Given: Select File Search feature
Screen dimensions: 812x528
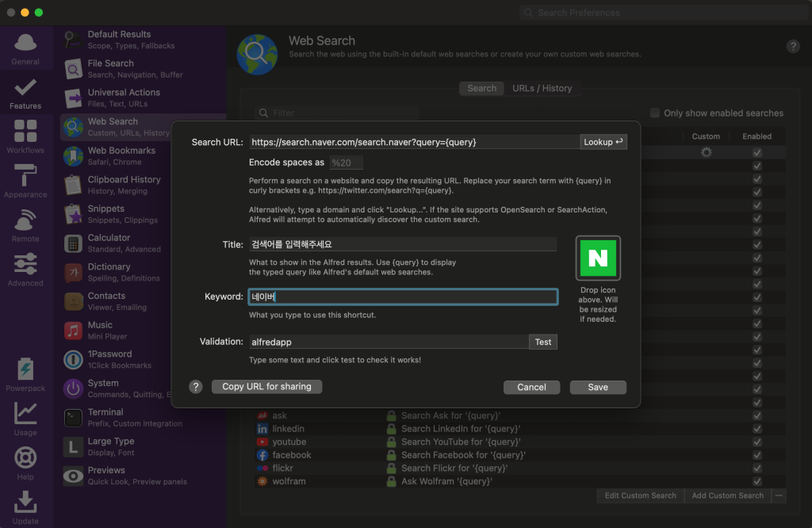Looking at the screenshot, I should coord(143,69).
